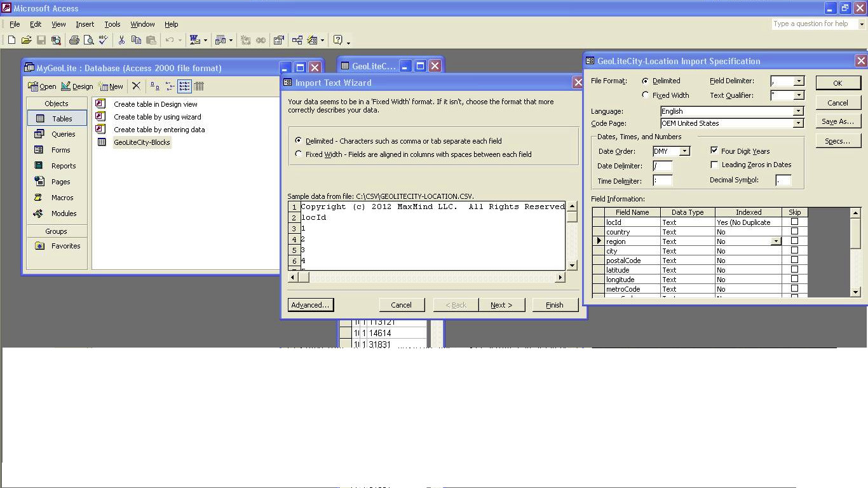
Task: Click the Print toolbar icon
Action: [74, 40]
